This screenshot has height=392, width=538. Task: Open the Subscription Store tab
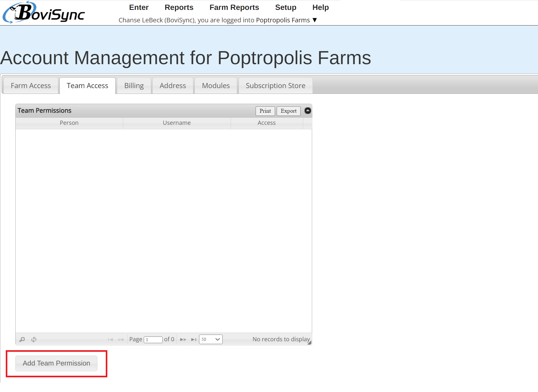coord(276,86)
